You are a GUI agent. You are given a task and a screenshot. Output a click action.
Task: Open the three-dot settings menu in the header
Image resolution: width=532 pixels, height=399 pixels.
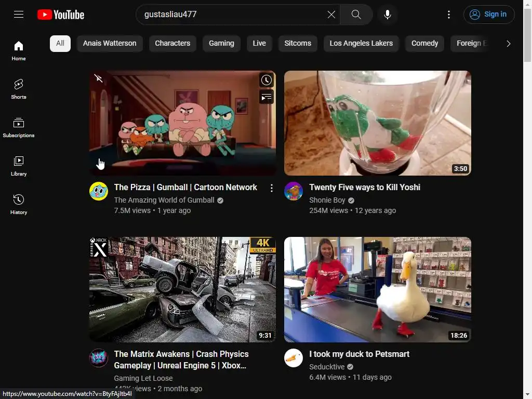tap(448, 14)
